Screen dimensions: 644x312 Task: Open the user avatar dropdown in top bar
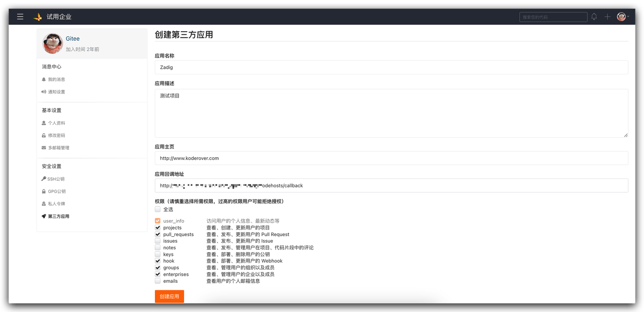[x=622, y=17]
